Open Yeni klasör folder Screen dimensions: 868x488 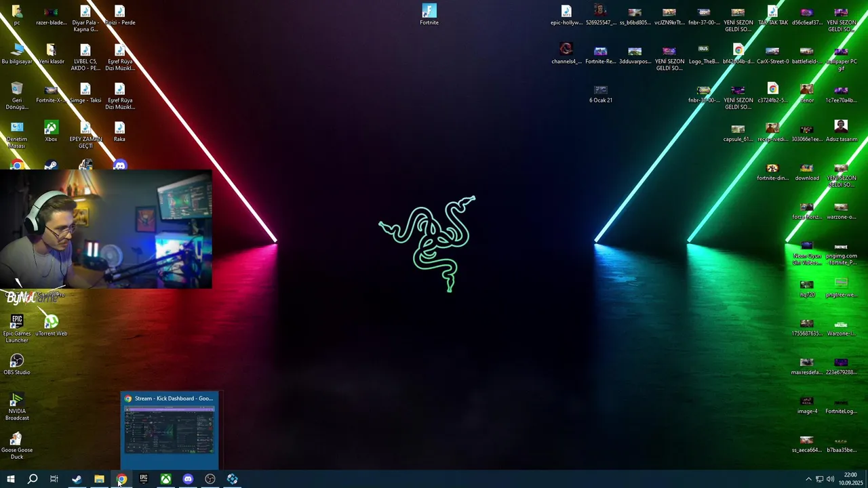(x=51, y=54)
